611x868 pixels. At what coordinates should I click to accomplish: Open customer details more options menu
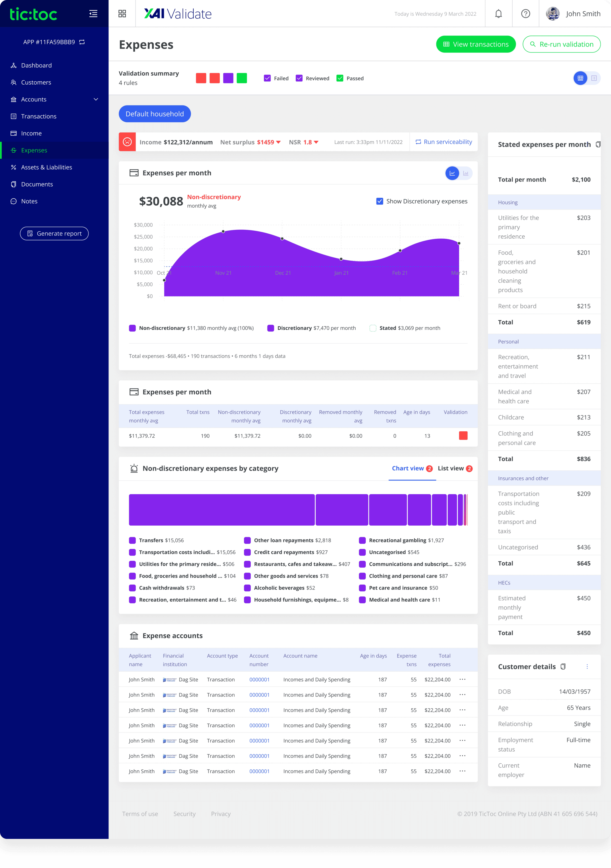(587, 666)
